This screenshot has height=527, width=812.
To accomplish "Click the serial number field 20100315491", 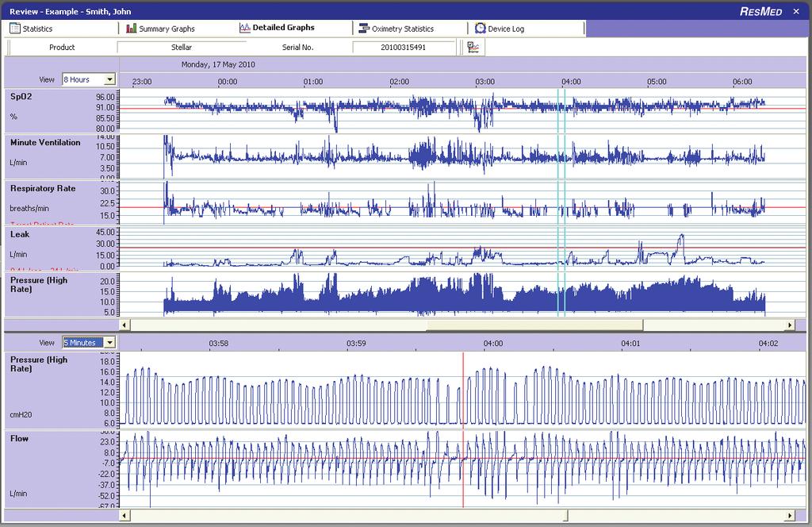I will tap(404, 47).
